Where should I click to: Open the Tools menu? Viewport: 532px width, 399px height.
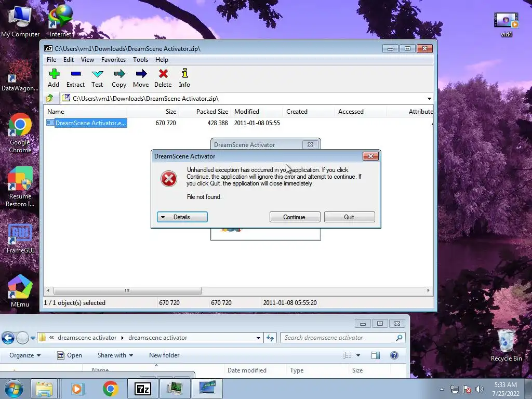[x=140, y=60]
